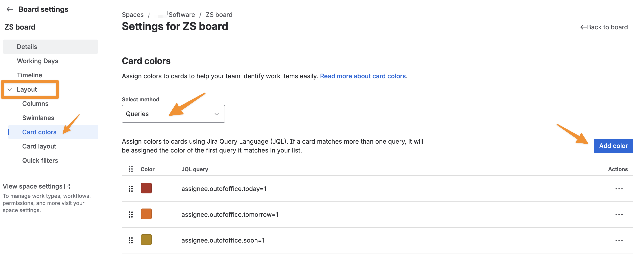Open more actions for outofoffice.soon query
Viewport: 644px width, 277px height.
(x=619, y=240)
